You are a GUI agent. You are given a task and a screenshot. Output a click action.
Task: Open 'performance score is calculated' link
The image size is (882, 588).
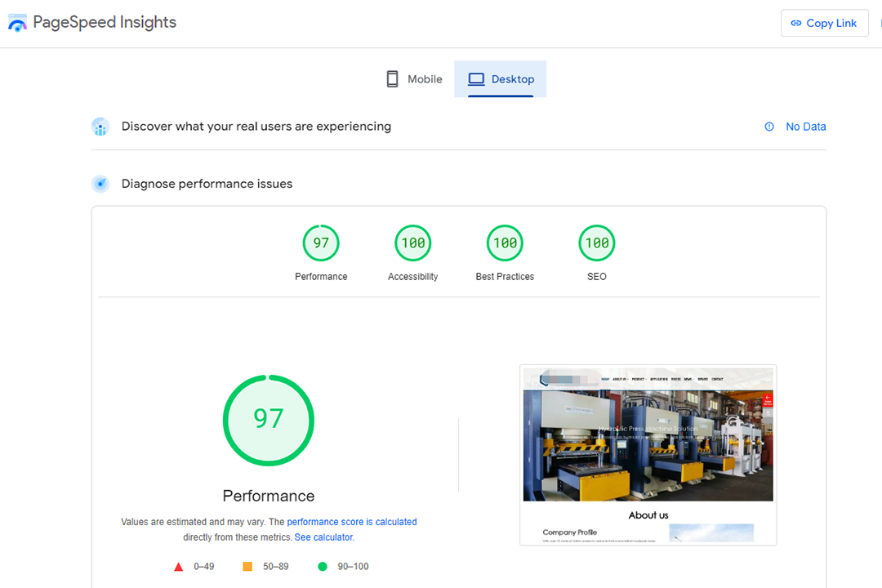pyautogui.click(x=352, y=522)
